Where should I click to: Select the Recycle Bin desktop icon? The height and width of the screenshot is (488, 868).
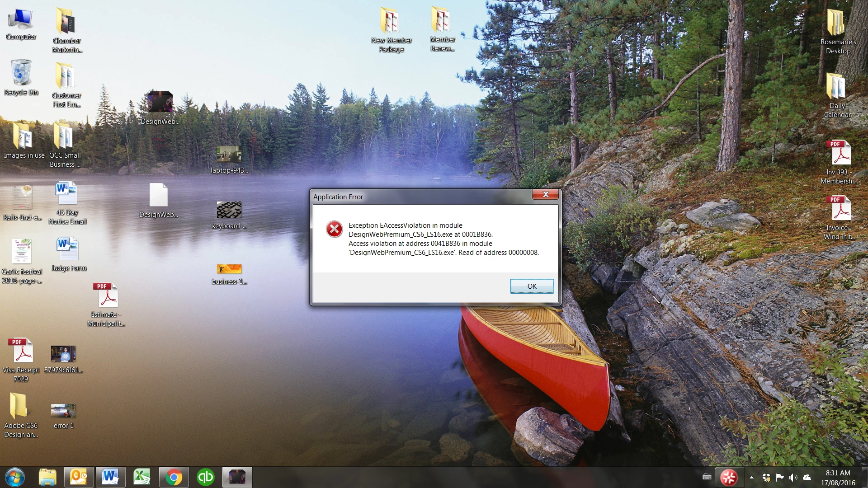[x=21, y=73]
